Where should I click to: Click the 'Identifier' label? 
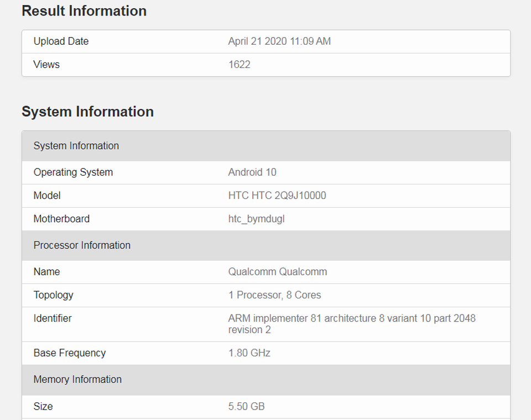pyautogui.click(x=53, y=318)
